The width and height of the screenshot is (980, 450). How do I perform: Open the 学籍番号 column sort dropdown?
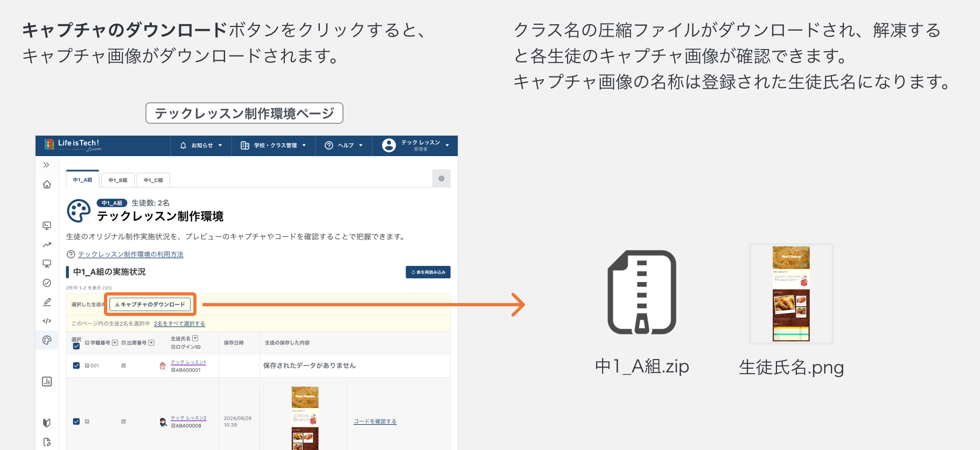coord(115,343)
